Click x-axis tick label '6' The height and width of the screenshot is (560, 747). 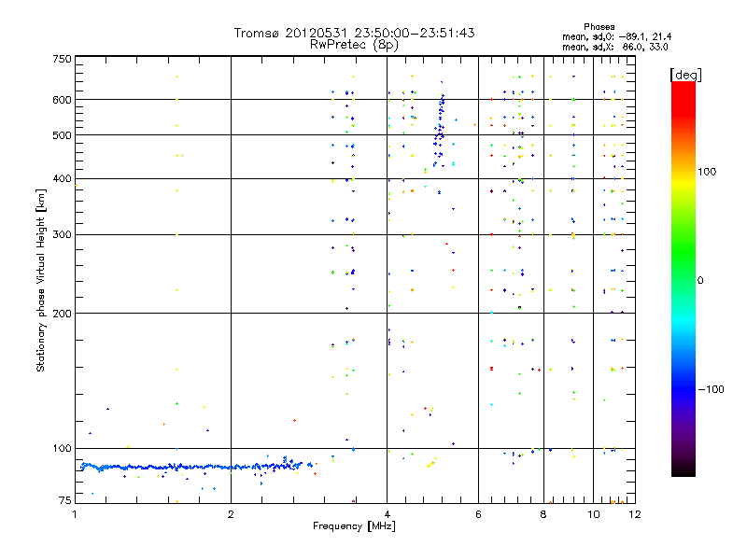tap(478, 514)
